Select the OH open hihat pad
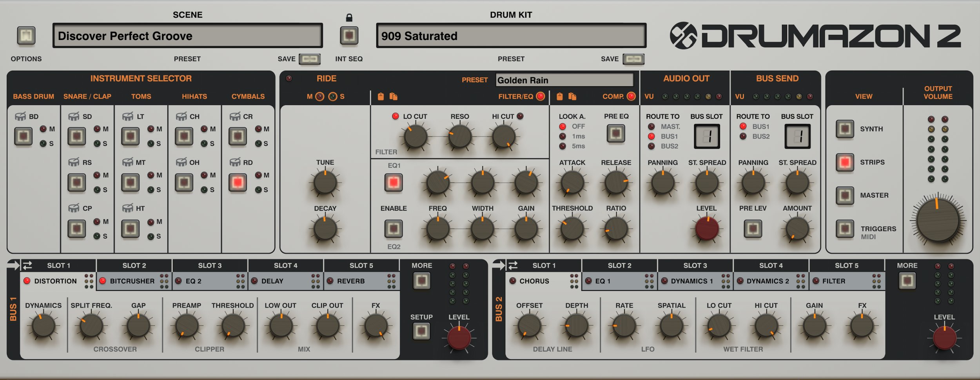 pyautogui.click(x=184, y=182)
